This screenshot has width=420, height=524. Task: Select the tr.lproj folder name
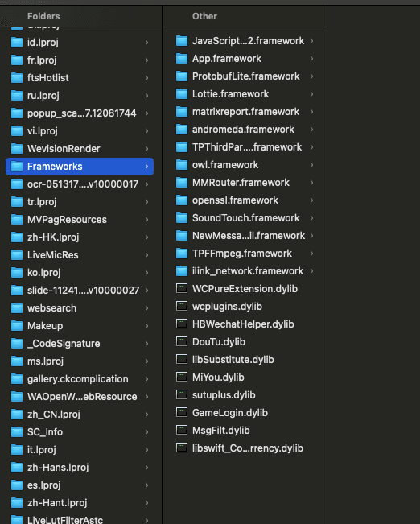pyautogui.click(x=42, y=202)
